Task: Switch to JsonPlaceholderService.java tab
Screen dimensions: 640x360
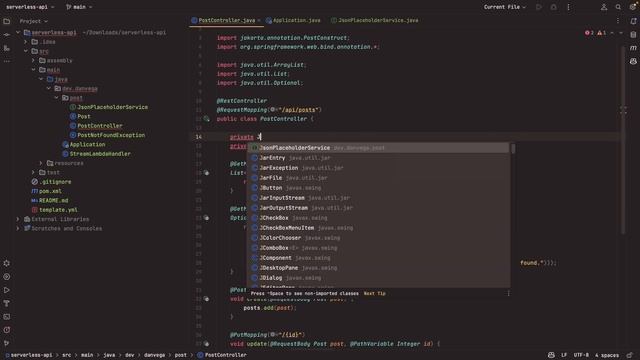Action: pyautogui.click(x=374, y=20)
